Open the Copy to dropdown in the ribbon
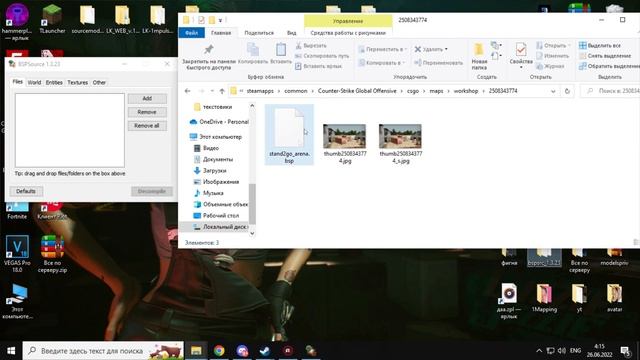The width and height of the screenshot is (640, 360). coord(382,63)
